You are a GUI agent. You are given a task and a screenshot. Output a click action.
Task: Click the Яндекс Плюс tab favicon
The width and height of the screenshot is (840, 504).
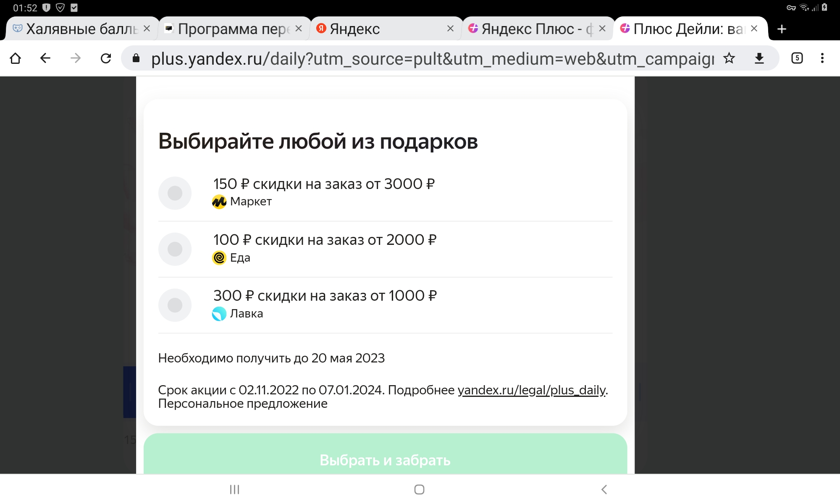coord(473,28)
